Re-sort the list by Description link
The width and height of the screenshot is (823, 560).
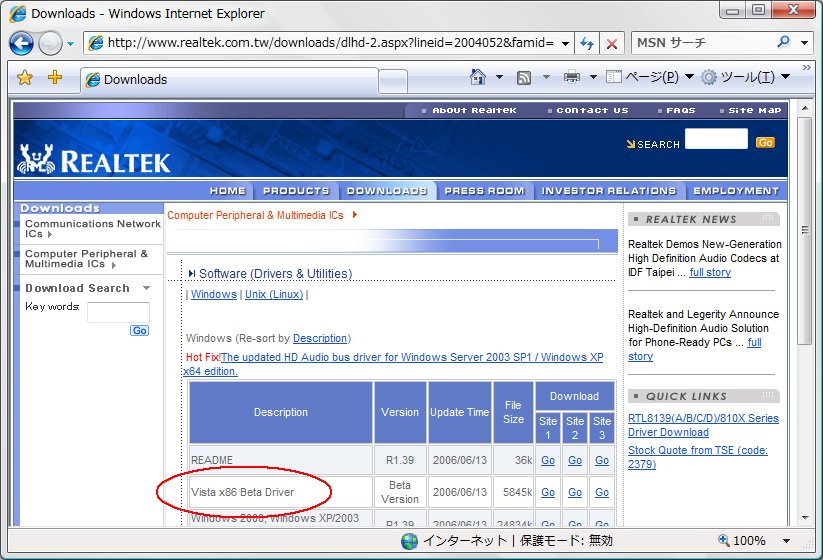[320, 338]
